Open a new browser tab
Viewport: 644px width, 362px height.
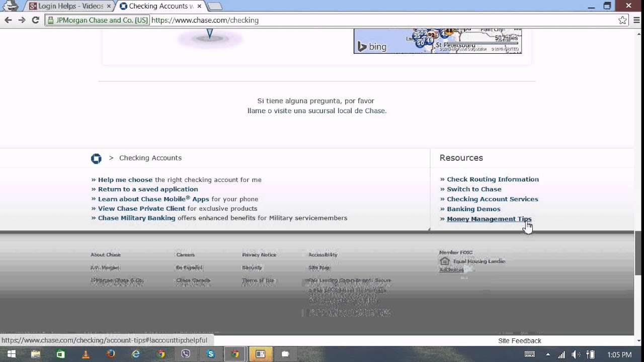215,7
